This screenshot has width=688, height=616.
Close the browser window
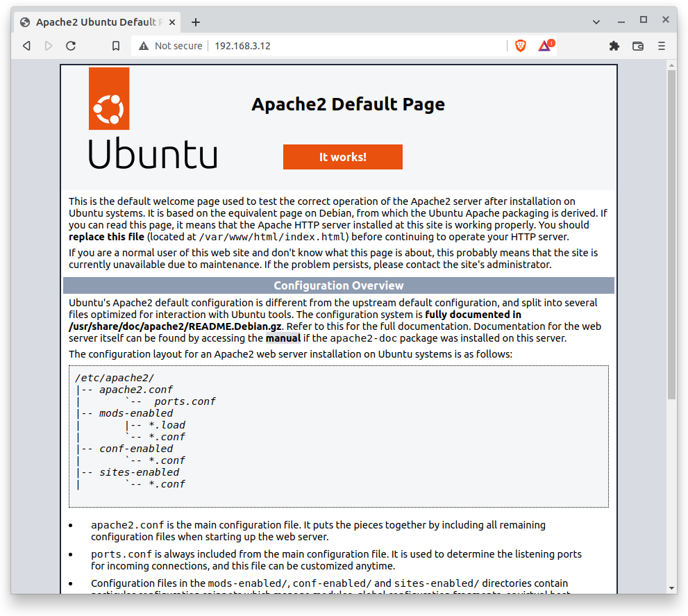666,19
